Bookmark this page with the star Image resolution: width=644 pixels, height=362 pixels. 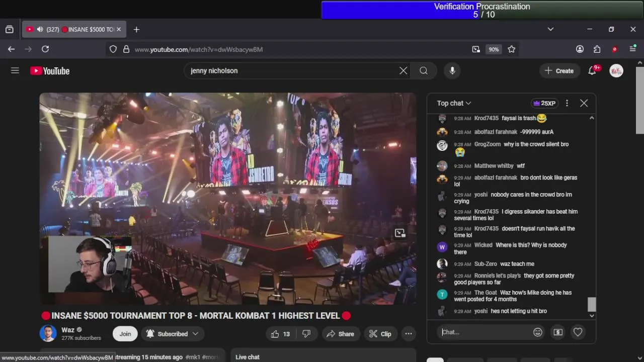pos(512,49)
